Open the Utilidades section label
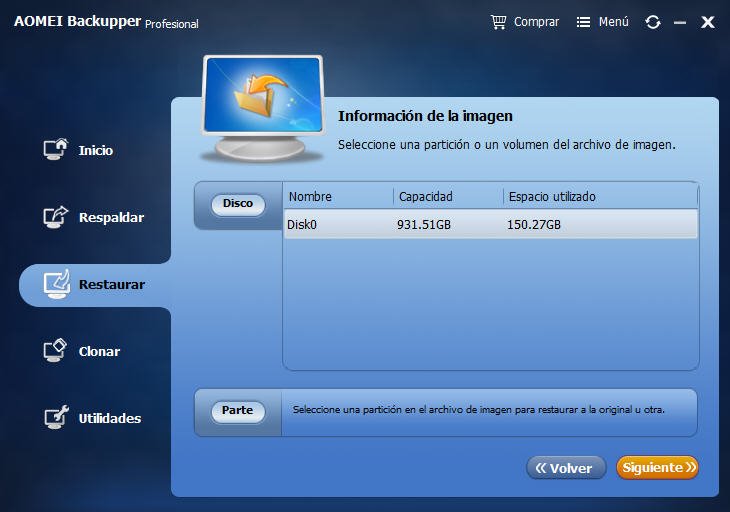This screenshot has height=512, width=730. point(110,418)
